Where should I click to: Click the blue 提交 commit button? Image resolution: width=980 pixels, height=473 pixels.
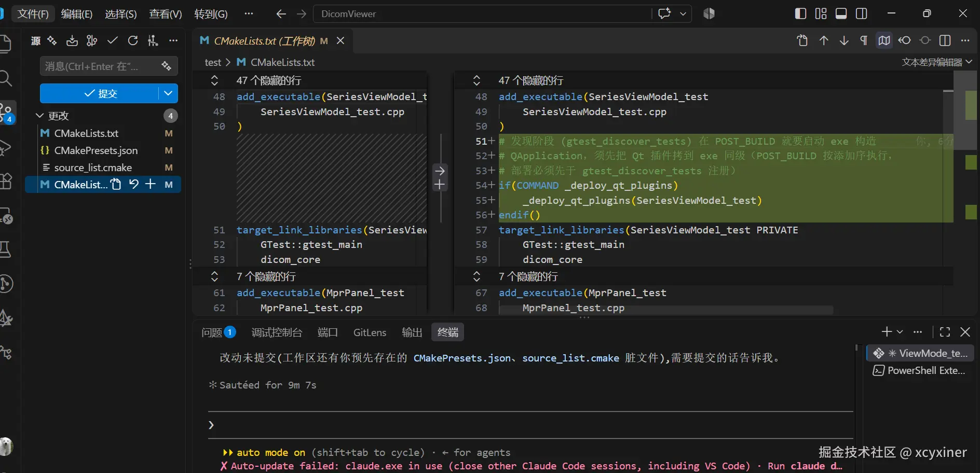100,93
